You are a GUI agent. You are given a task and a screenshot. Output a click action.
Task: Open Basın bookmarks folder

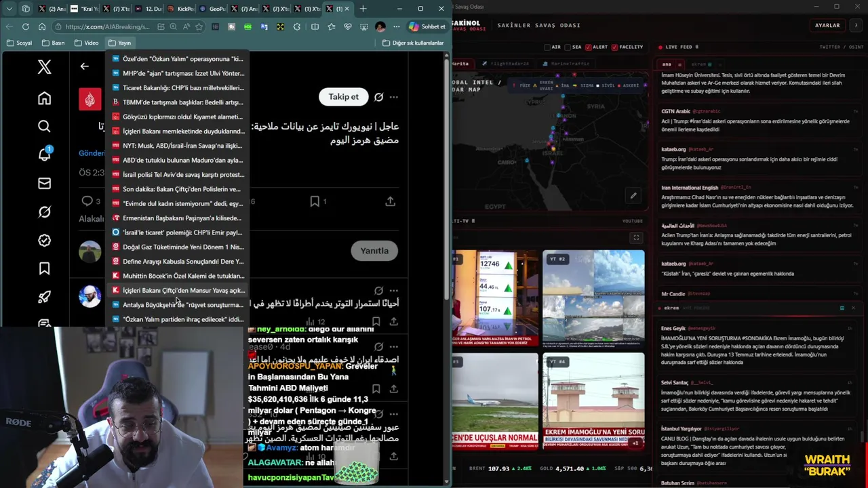tap(53, 43)
